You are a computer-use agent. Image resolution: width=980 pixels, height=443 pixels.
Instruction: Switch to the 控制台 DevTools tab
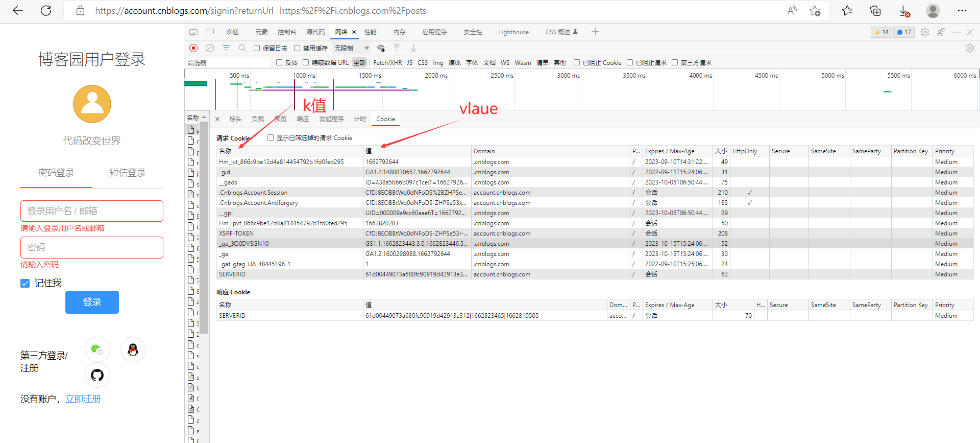pyautogui.click(x=287, y=32)
